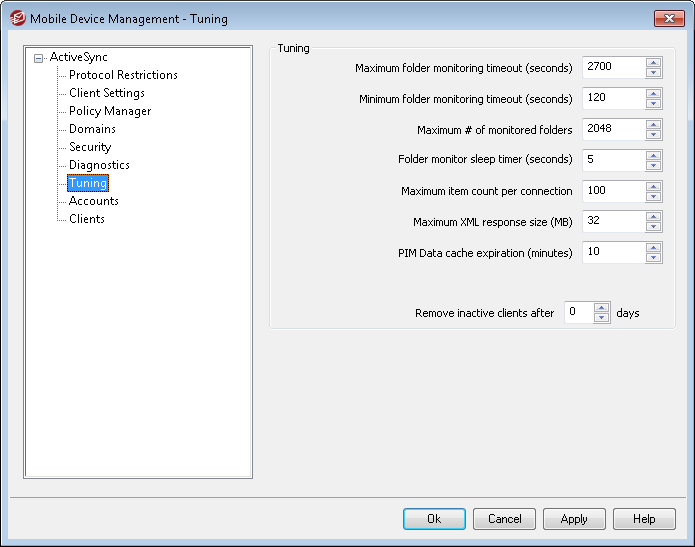This screenshot has height=547, width=695.
Task: Click the Apply button
Action: pos(574,519)
